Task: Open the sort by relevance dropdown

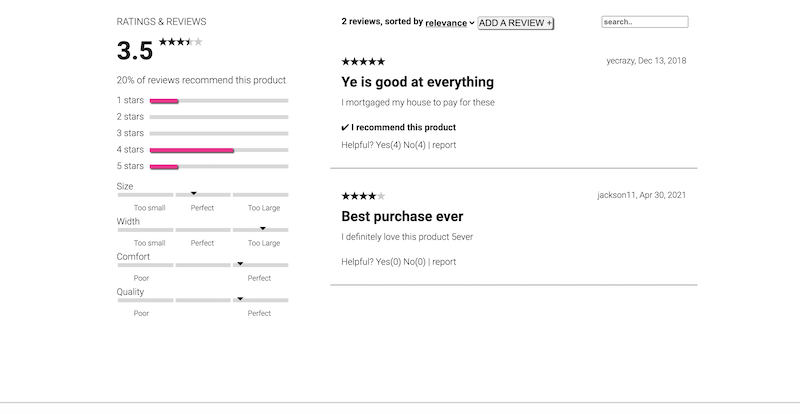Action: tap(450, 23)
